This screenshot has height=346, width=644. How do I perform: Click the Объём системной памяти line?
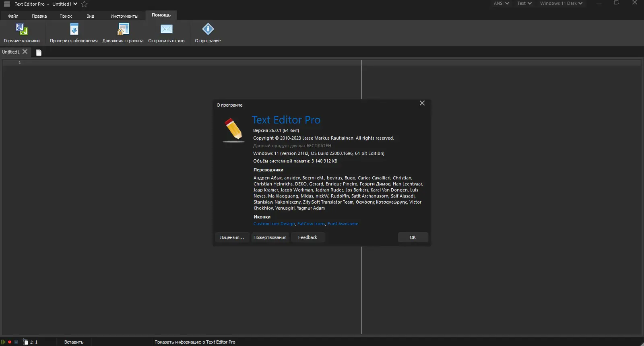[295, 161]
